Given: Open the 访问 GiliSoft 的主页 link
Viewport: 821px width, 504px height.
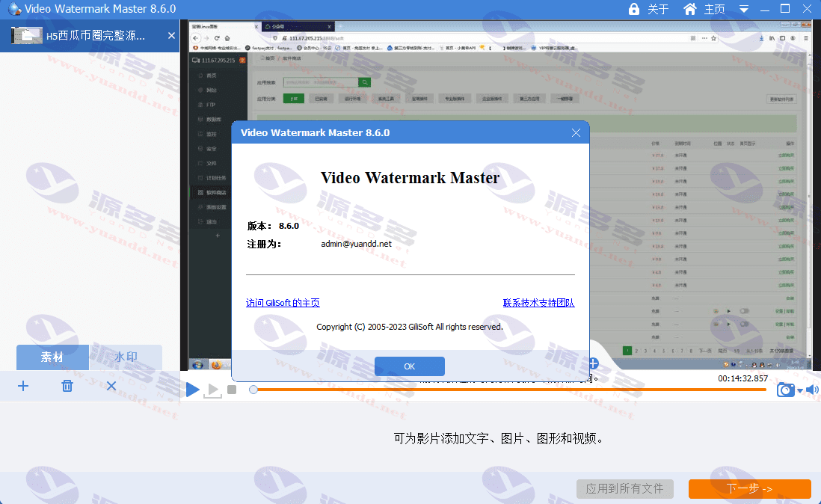Looking at the screenshot, I should click(283, 303).
